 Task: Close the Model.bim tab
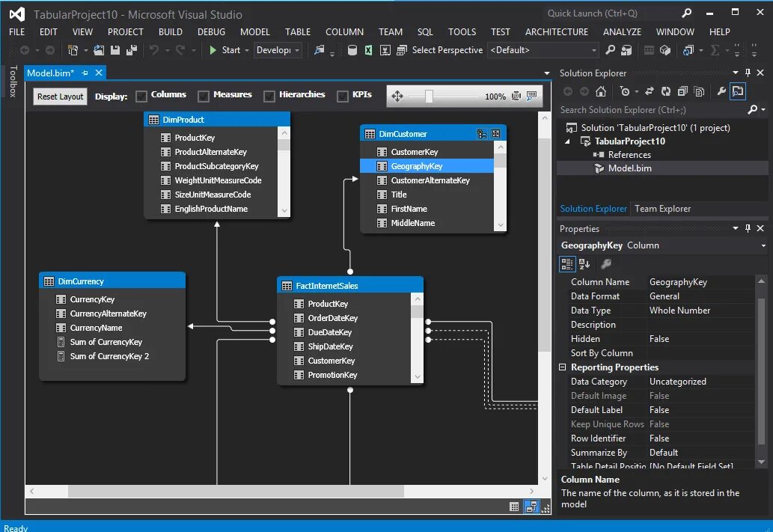(99, 73)
